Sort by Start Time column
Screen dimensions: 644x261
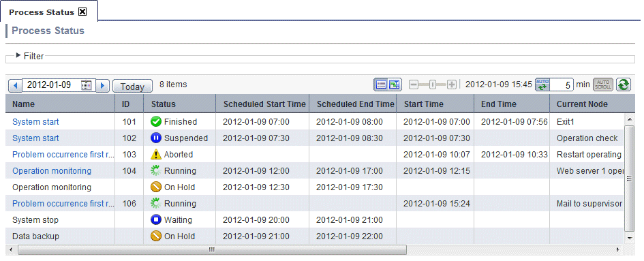point(435,104)
